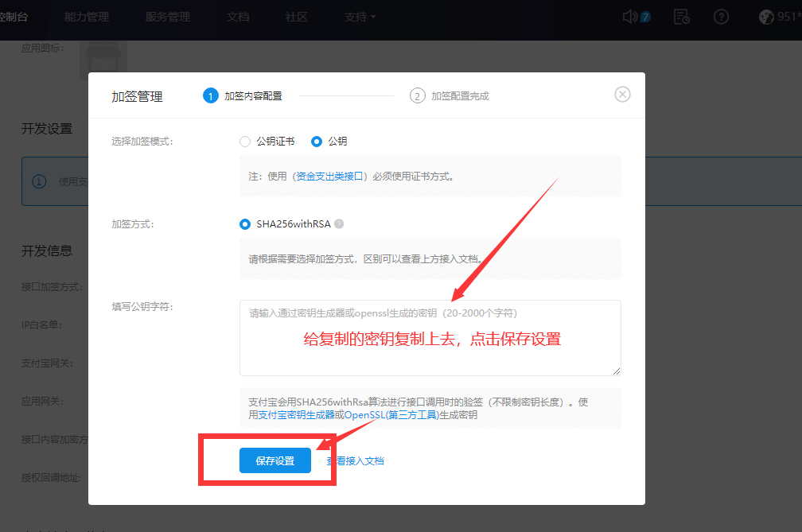802x532 pixels.
Task: Click the public key input textarea
Action: point(430,337)
